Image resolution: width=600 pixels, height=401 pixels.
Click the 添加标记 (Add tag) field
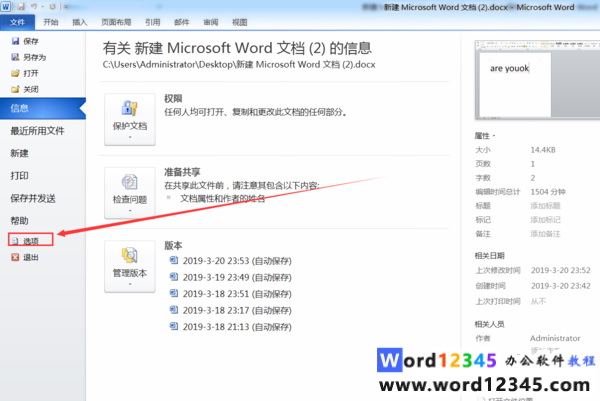point(545,220)
